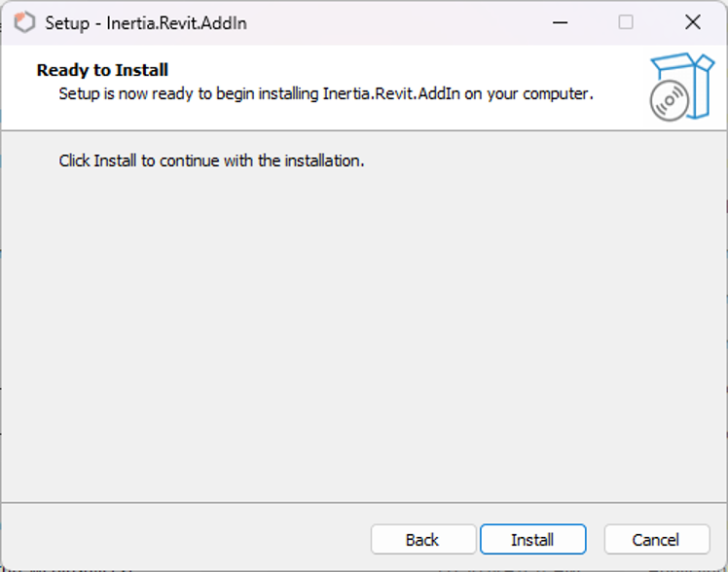This screenshot has width=728, height=572.
Task: Click the divider below the header panel
Action: click(x=364, y=130)
